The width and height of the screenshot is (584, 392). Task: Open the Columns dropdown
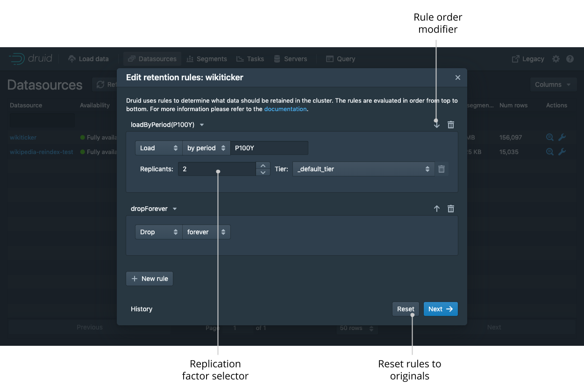click(553, 84)
